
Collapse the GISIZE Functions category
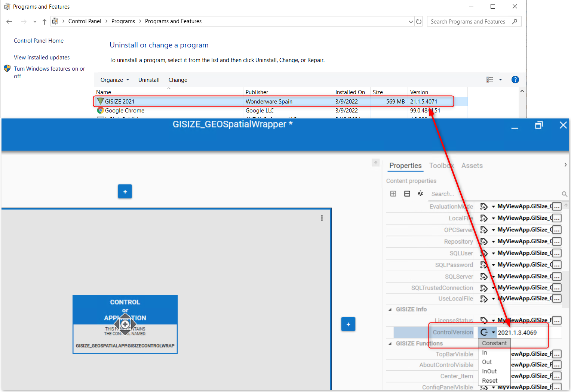click(x=390, y=343)
